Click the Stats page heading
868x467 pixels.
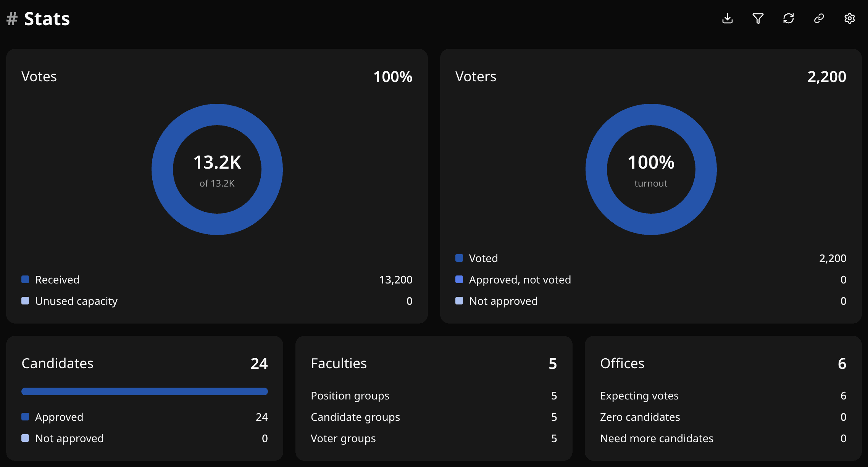tap(47, 19)
